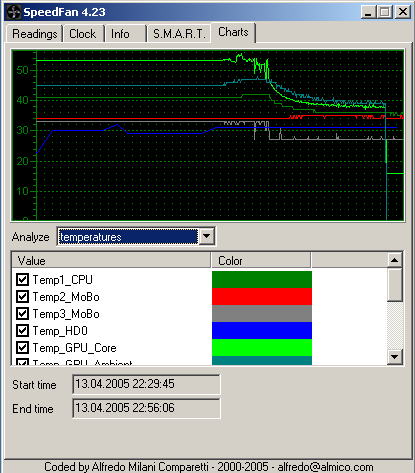The height and width of the screenshot is (473, 415).
Task: Toggle the Temp_HD0 checkbox
Action: [22, 330]
